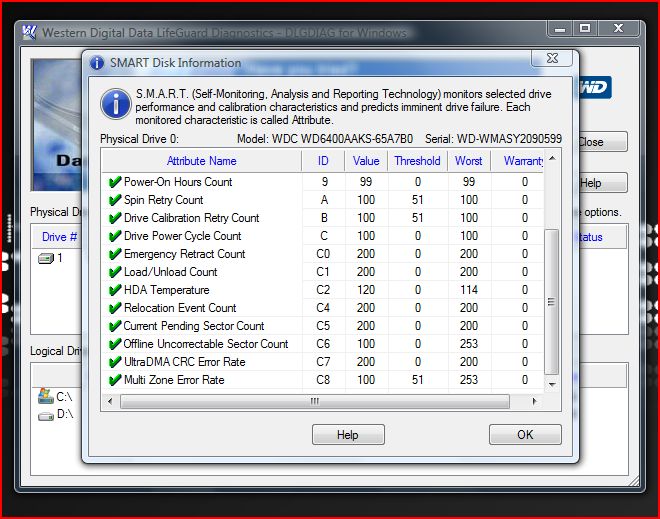Click the HDA Temperature worst value 114
This screenshot has width=660, height=519.
pos(468,290)
